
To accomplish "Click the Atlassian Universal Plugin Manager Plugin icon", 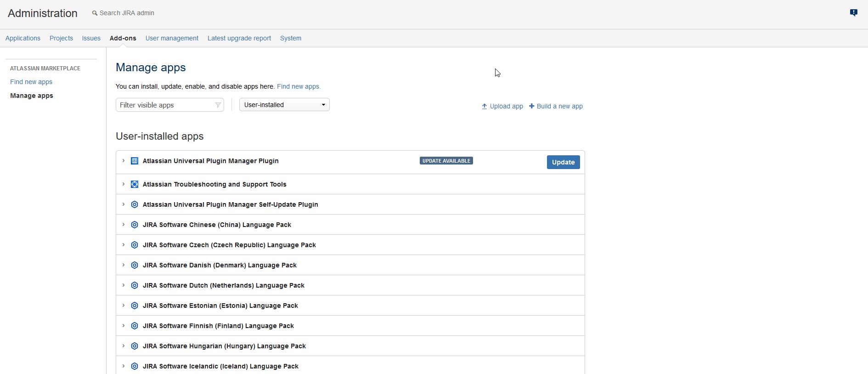I will pos(135,161).
